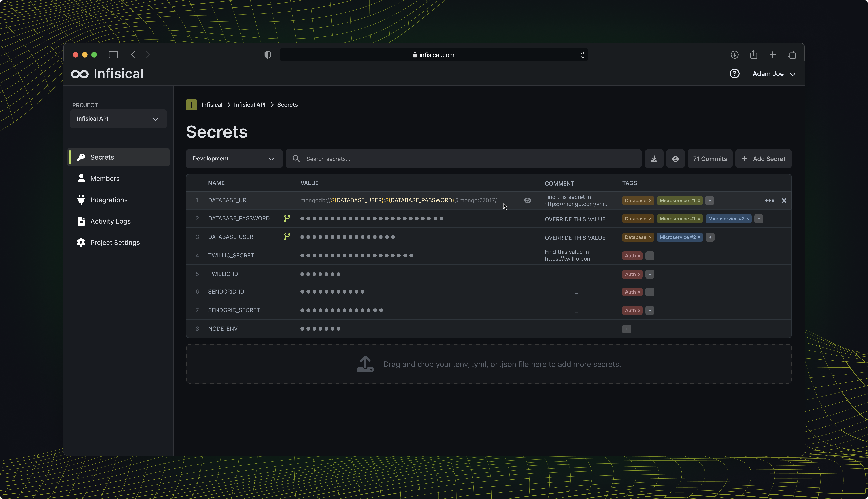Click the drag and drop file upload zone
Viewport: 868px width, 499px height.
pos(489,364)
